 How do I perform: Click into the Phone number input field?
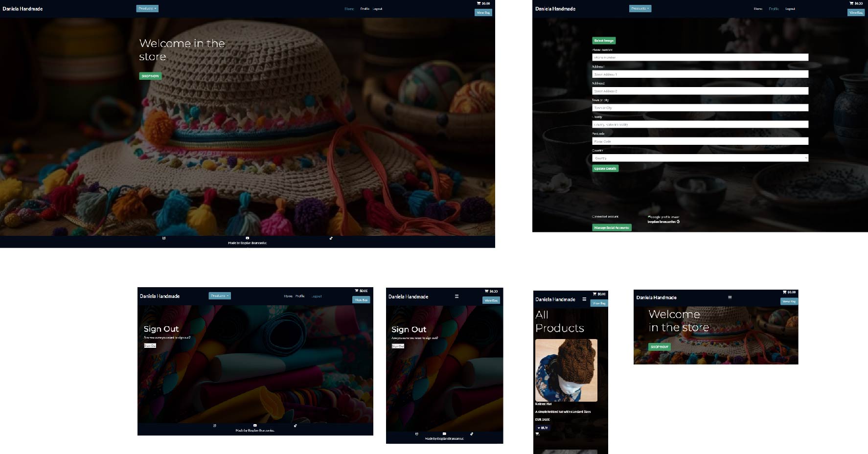click(x=700, y=57)
